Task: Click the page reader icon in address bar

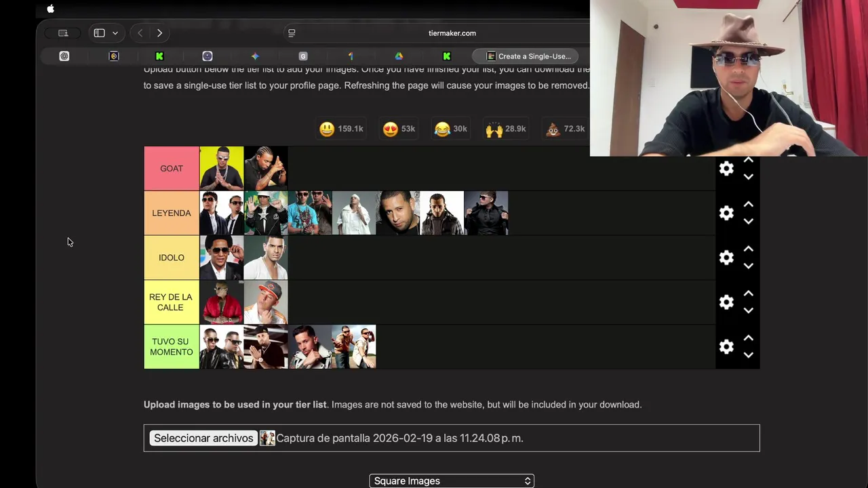Action: click(292, 33)
